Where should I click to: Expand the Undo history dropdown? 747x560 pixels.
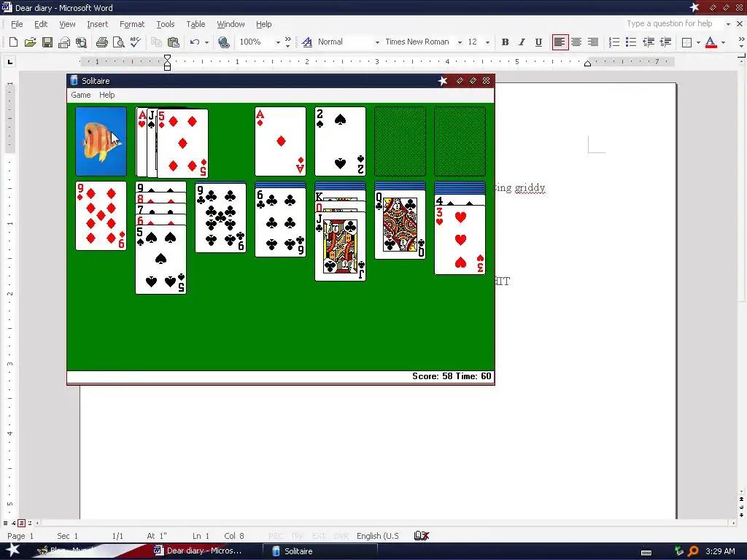pyautogui.click(x=206, y=42)
